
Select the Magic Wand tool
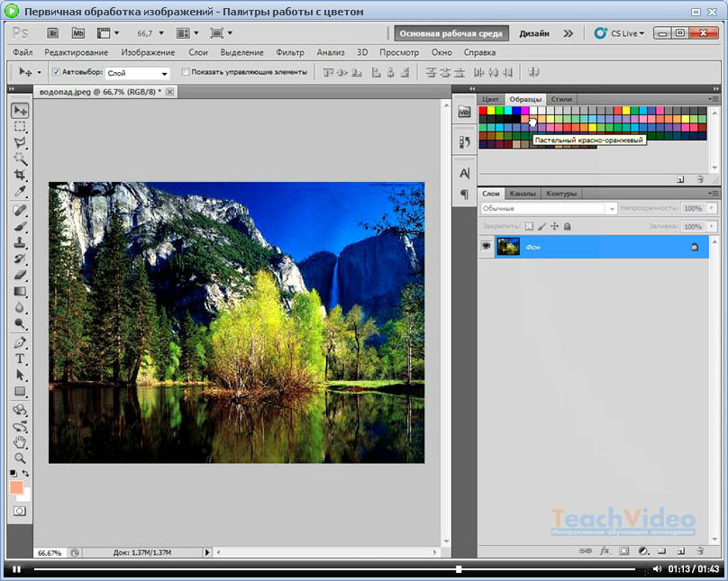[20, 159]
